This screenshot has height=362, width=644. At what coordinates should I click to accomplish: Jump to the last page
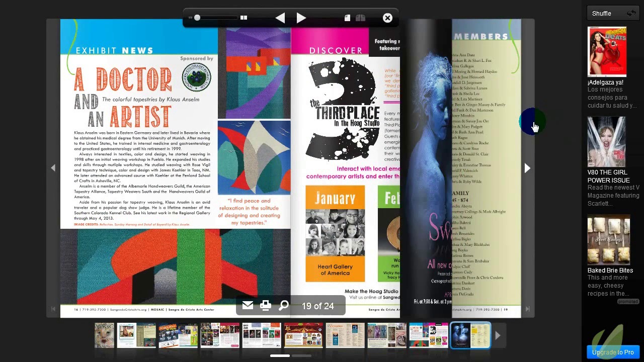(x=527, y=309)
